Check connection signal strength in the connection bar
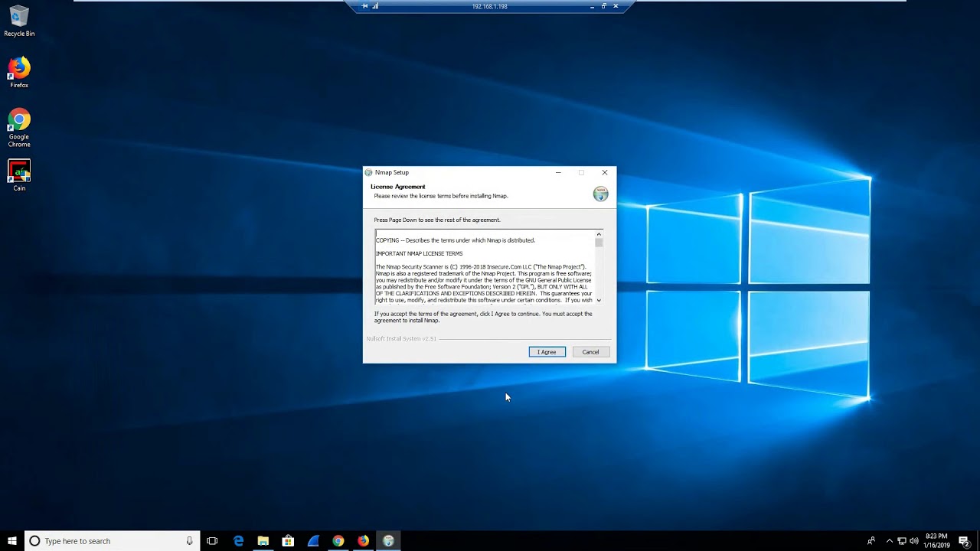Screen dimensions: 980x551 click(375, 6)
